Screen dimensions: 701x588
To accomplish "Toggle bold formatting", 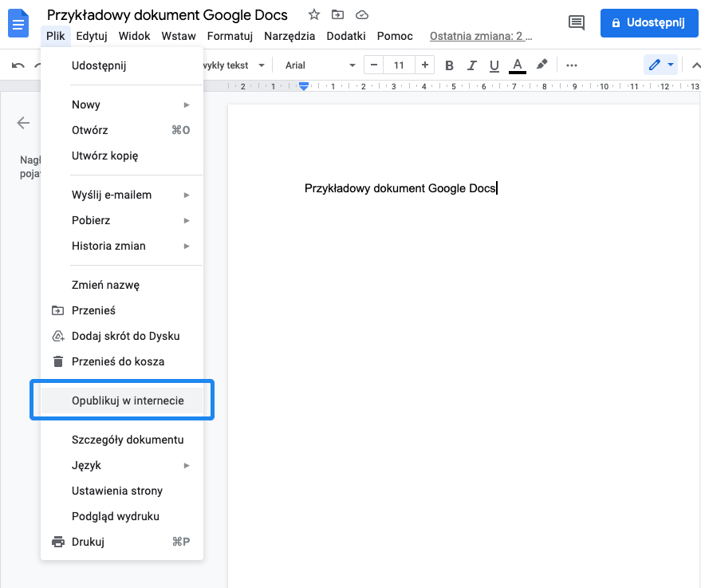I will (x=449, y=65).
